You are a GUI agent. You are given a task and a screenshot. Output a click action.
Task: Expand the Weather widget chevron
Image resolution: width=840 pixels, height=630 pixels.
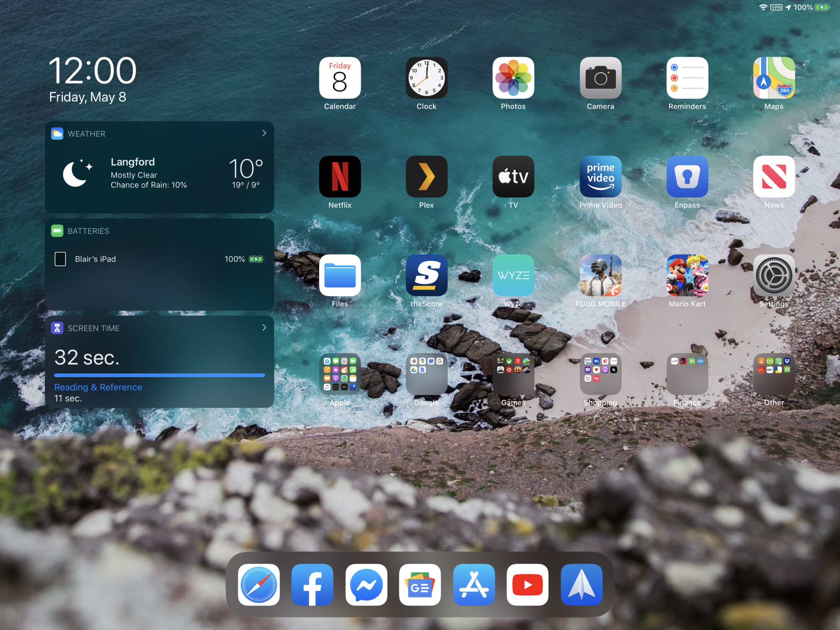[264, 133]
